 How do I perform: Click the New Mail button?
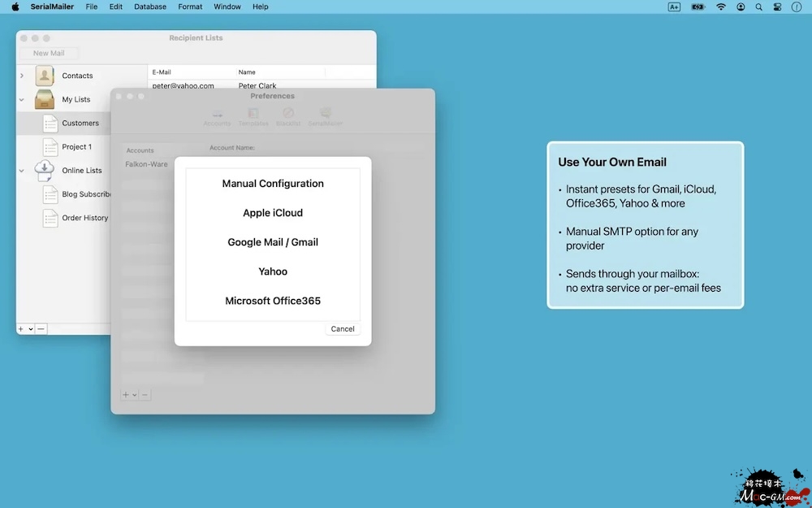tap(49, 54)
